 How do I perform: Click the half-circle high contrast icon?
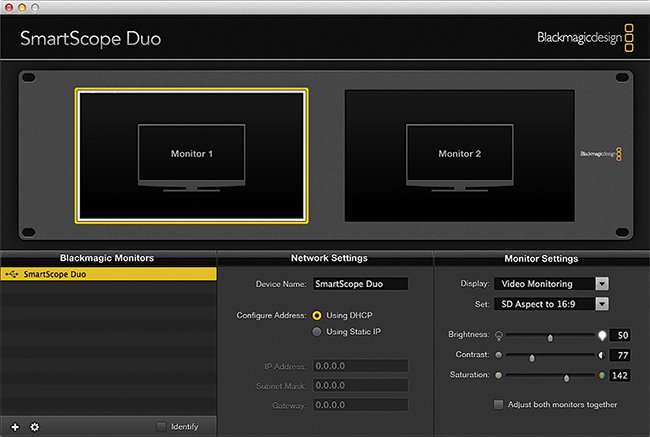[602, 355]
